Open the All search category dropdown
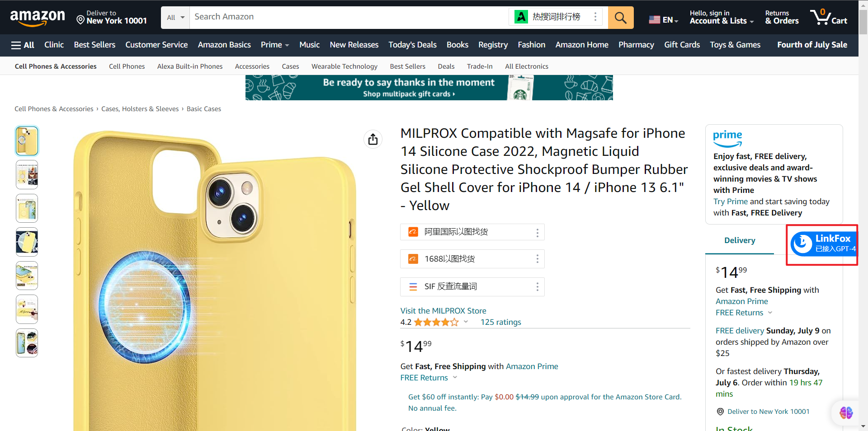Screen dimensions: 868x431 point(175,18)
